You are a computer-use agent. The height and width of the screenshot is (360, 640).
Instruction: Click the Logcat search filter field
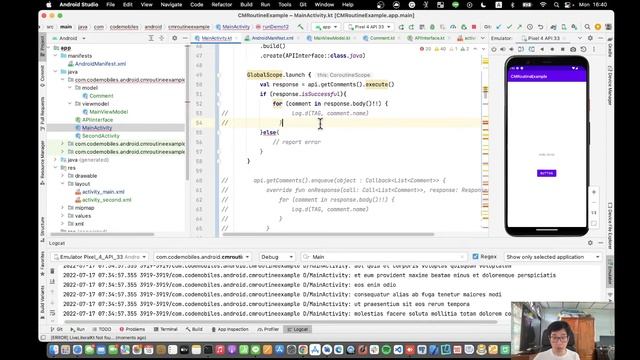[384, 257]
